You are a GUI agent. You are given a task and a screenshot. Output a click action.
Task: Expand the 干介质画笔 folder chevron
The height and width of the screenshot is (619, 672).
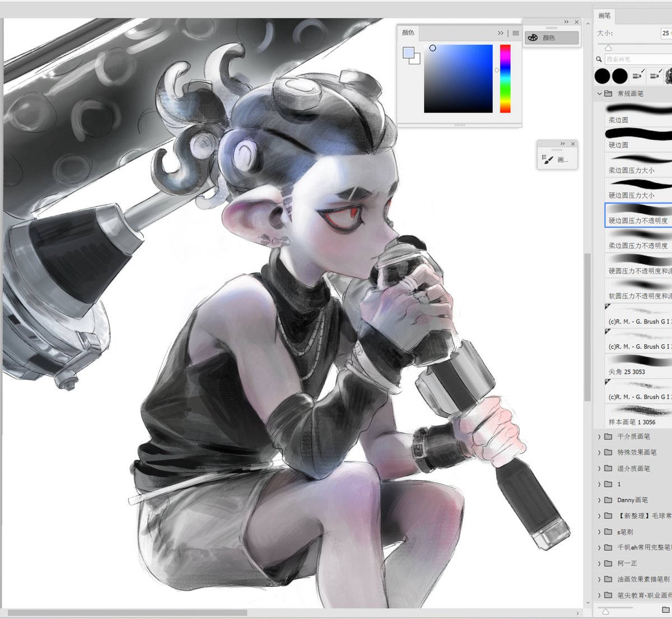click(599, 437)
